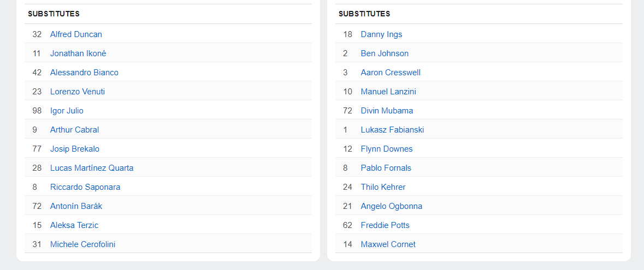View Arthur Cabral's player page

coord(74,130)
